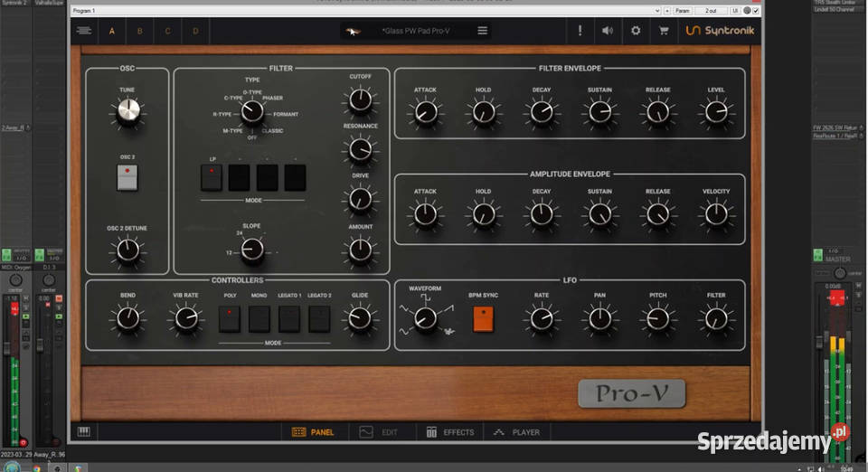Image resolution: width=868 pixels, height=472 pixels.
Task: Toggle the plugin bypass checkbox
Action: point(756,11)
